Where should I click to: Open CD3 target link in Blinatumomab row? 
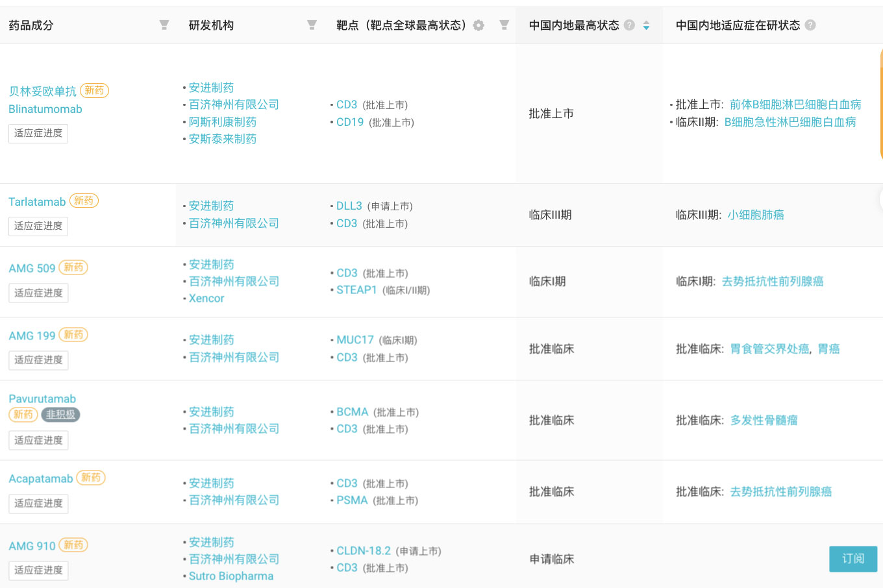[x=347, y=104]
